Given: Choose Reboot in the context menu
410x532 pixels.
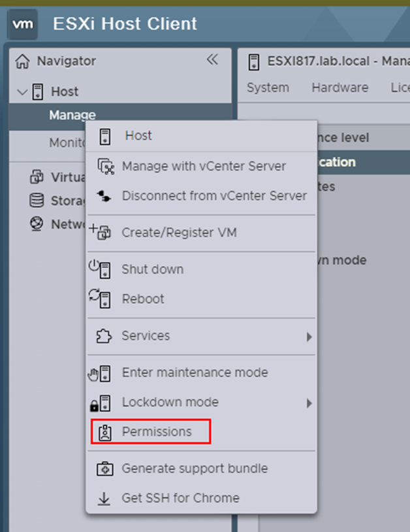Looking at the screenshot, I should pos(143,299).
